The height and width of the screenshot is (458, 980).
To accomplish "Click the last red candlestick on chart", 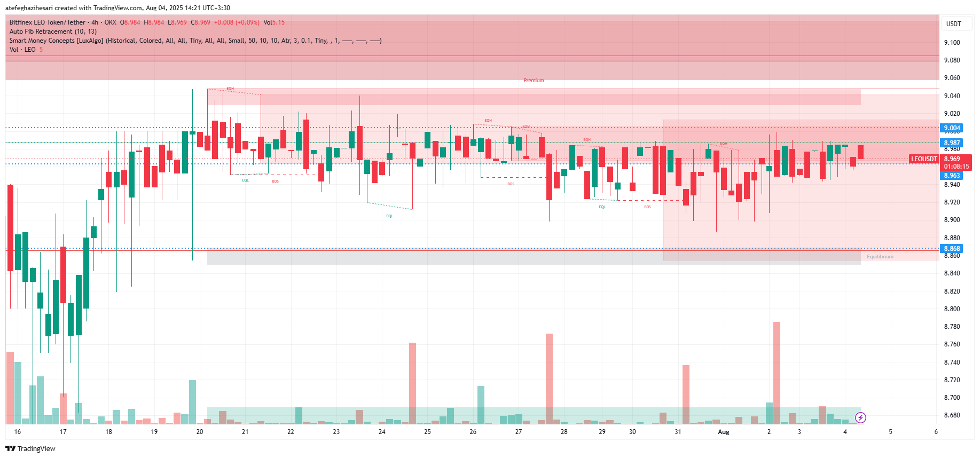I will click(860, 152).
